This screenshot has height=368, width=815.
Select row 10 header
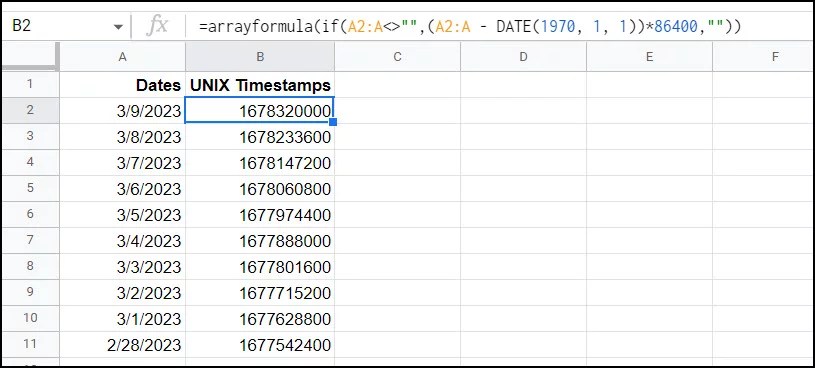30,318
